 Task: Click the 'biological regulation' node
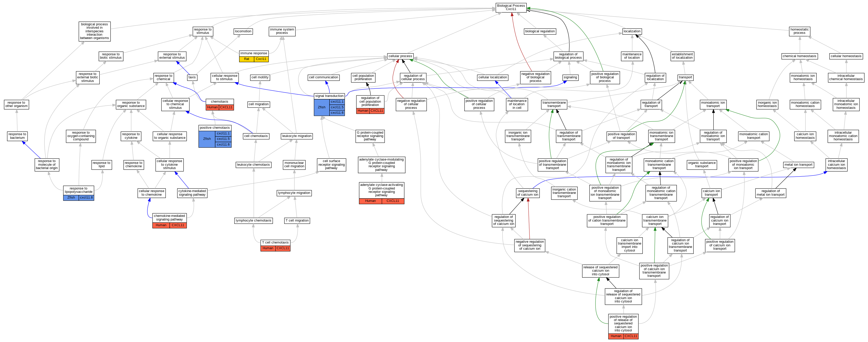(540, 31)
